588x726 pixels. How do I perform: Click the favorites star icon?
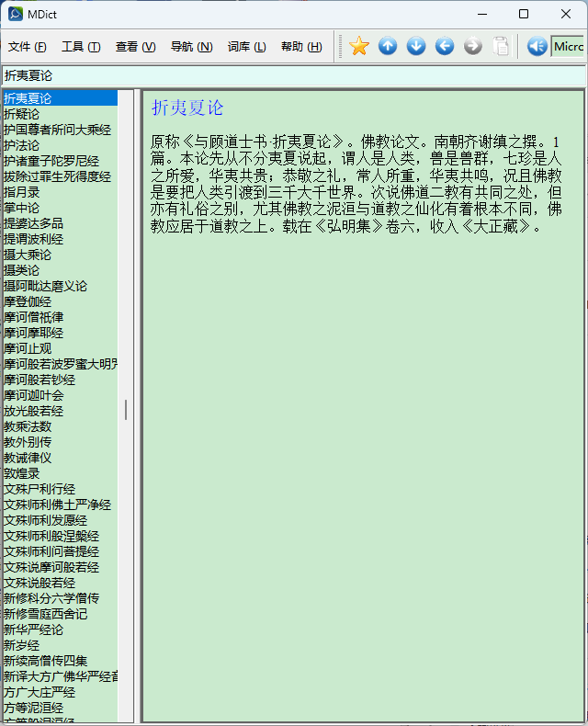(359, 47)
